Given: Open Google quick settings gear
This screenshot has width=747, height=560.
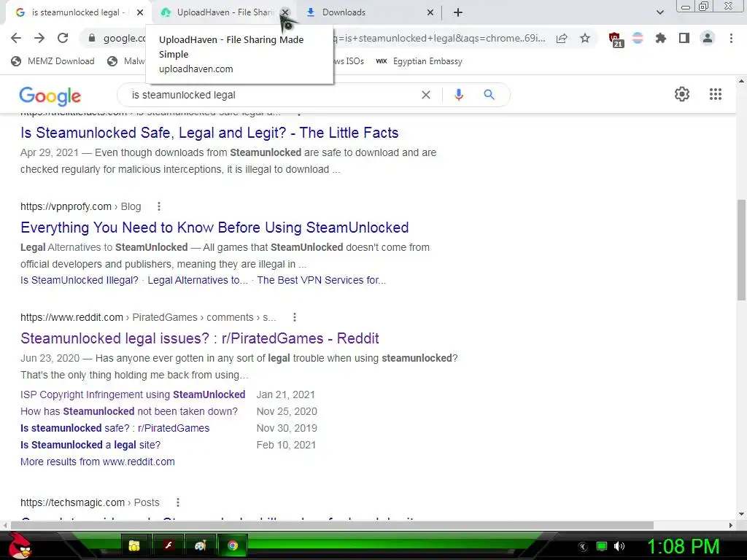Looking at the screenshot, I should [x=682, y=94].
